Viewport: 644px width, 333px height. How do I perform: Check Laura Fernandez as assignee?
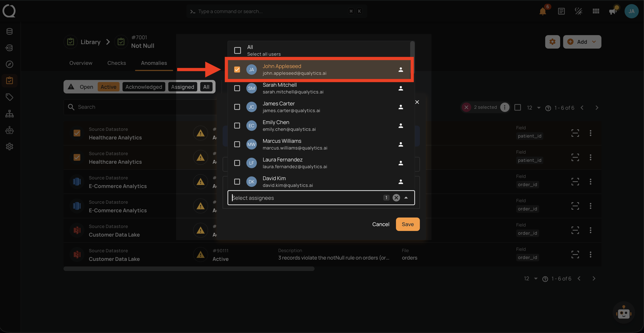click(237, 163)
